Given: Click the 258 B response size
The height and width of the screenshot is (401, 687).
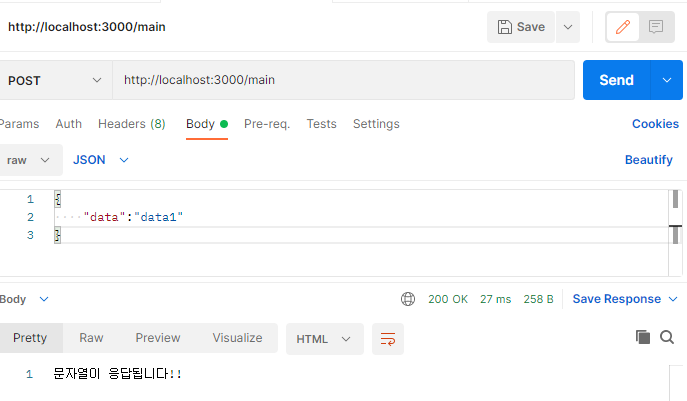Looking at the screenshot, I should pos(538,299).
